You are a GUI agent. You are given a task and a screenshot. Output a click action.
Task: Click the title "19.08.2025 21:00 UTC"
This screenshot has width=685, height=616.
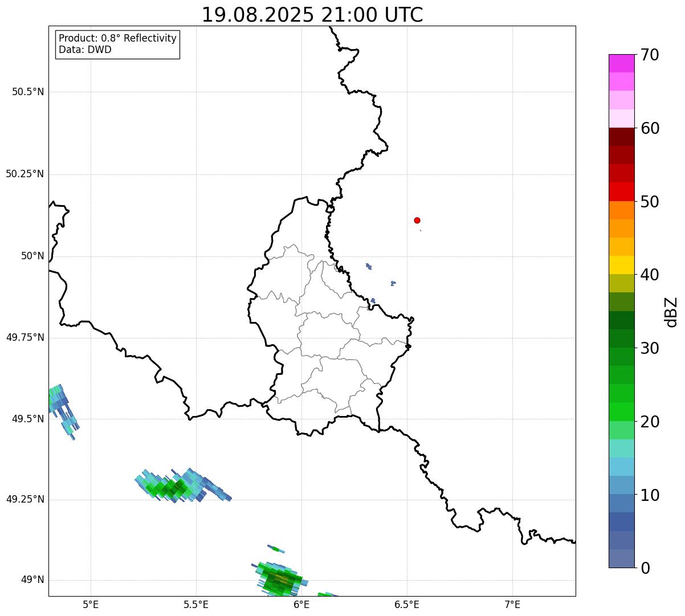(x=312, y=15)
